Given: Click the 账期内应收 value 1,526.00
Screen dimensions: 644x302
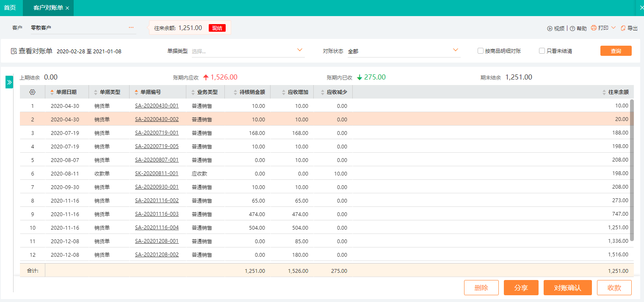Looking at the screenshot, I should click(x=224, y=77).
